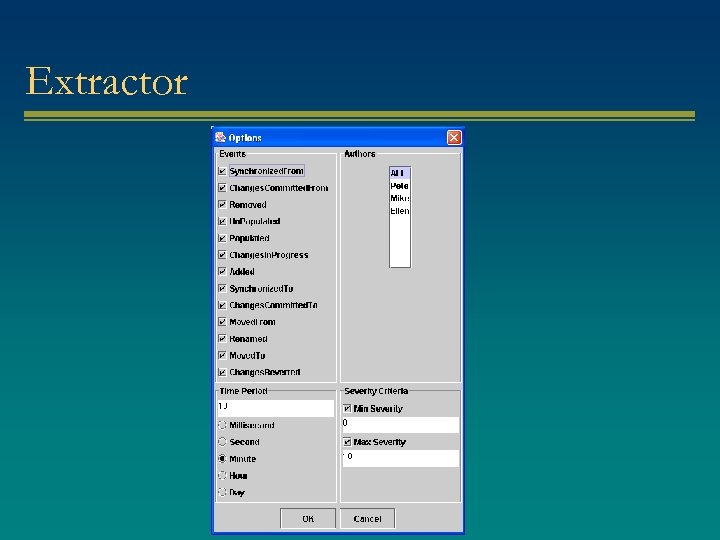Select the Second time unit
The height and width of the screenshot is (540, 720).
(x=222, y=442)
